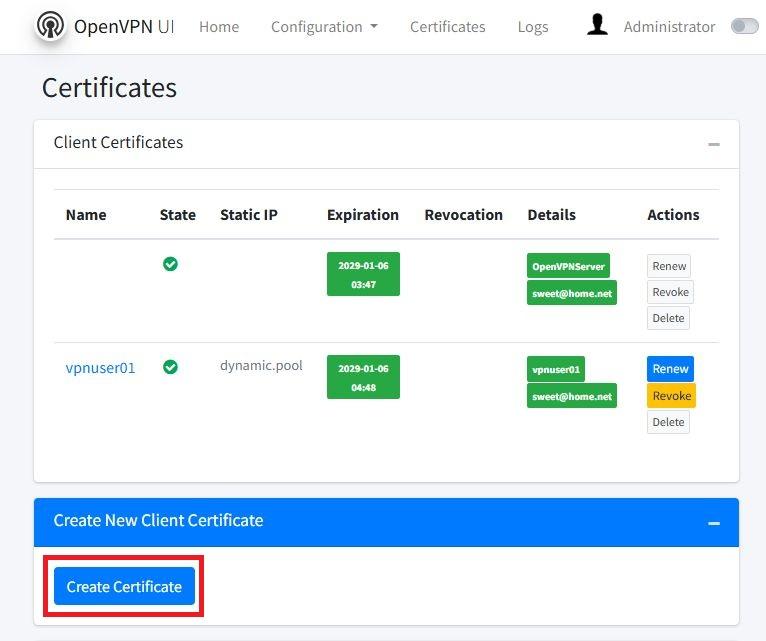This screenshot has width=766, height=641.
Task: Click sweet@home.net badge in vpnuser01 row
Action: tap(572, 396)
